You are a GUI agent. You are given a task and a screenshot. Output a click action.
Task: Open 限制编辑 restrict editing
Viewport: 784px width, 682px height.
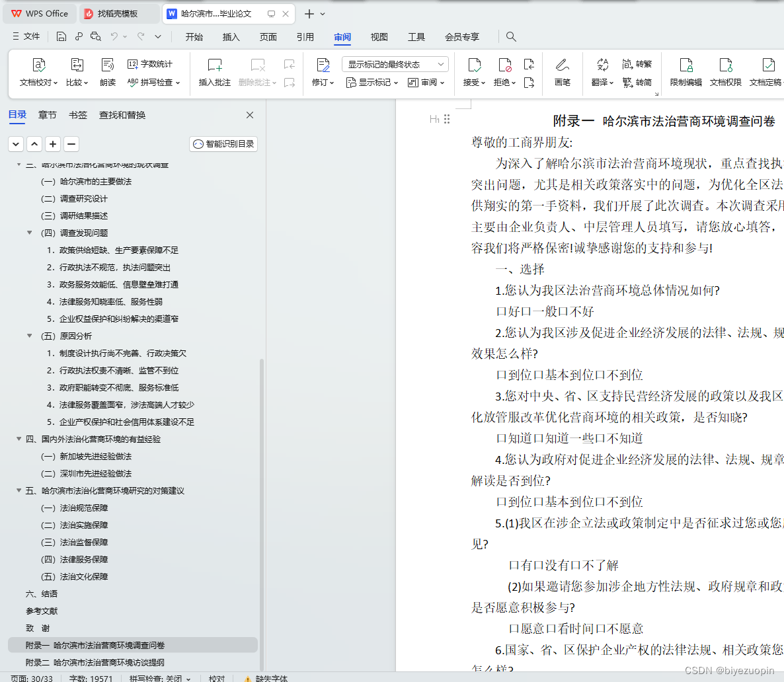coord(686,72)
